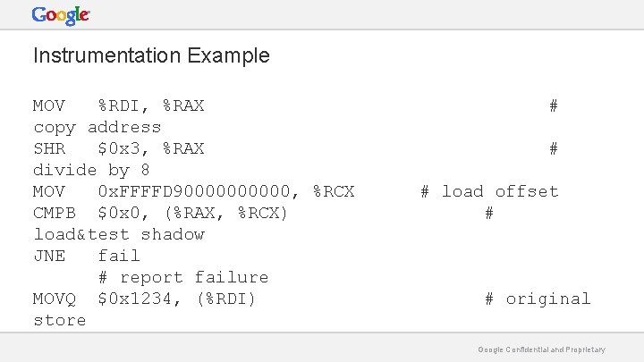This screenshot has width=644, height=362.
Task: Click the "MOV %RDI, %RAX" instruction
Action: coord(119,105)
